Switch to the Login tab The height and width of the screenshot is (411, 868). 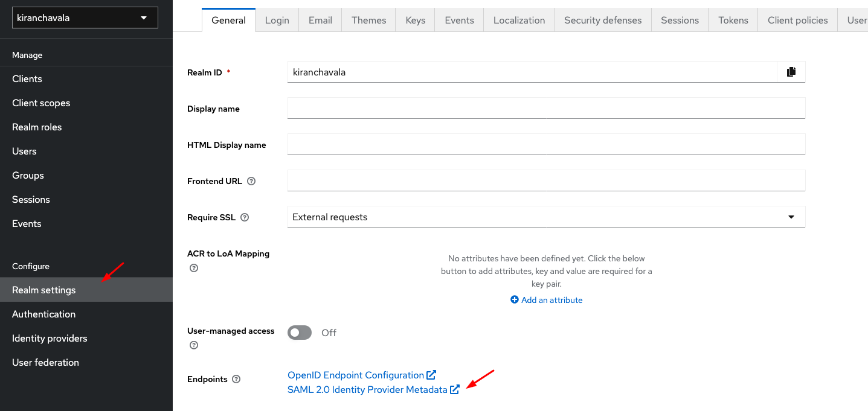click(x=277, y=20)
